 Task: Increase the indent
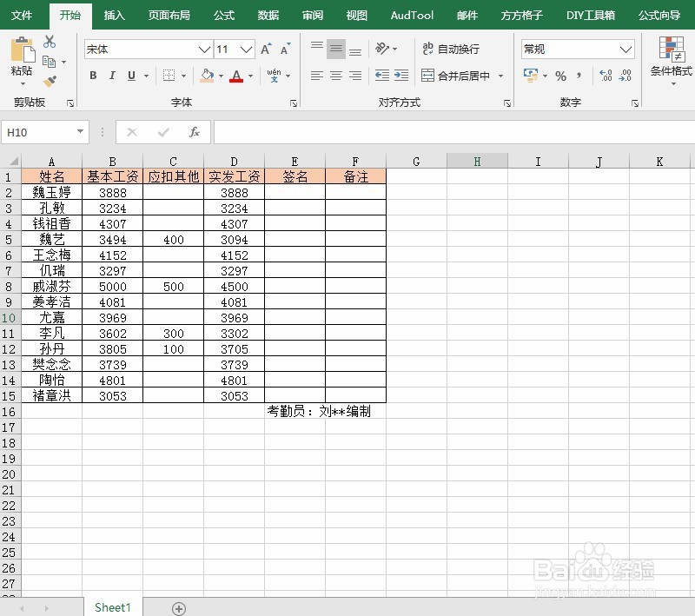pyautogui.click(x=401, y=76)
